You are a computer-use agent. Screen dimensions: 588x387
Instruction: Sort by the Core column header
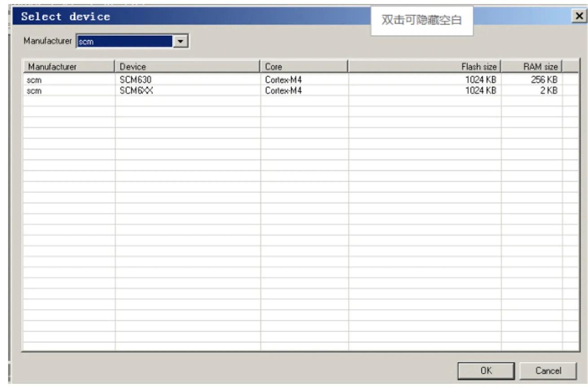[304, 66]
